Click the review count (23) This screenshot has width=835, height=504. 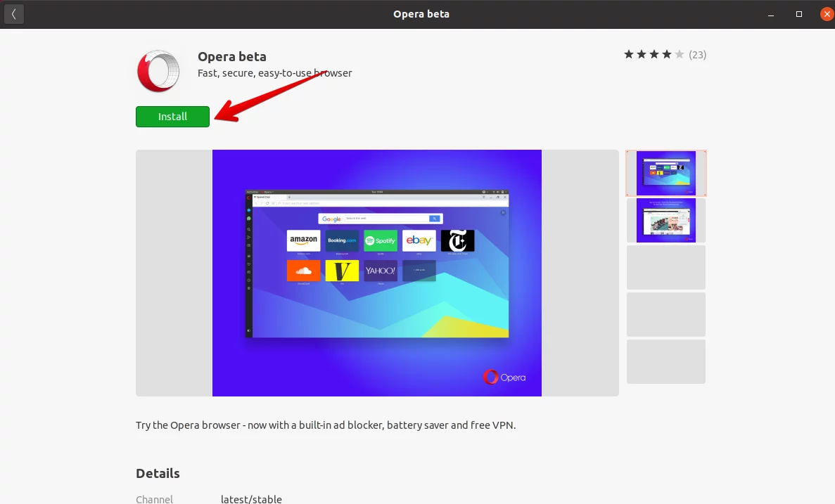(698, 55)
